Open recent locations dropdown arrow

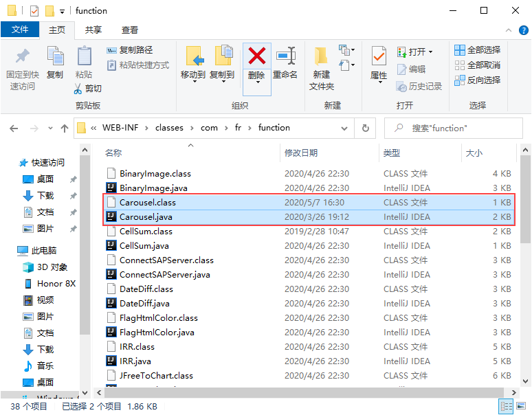pos(50,128)
